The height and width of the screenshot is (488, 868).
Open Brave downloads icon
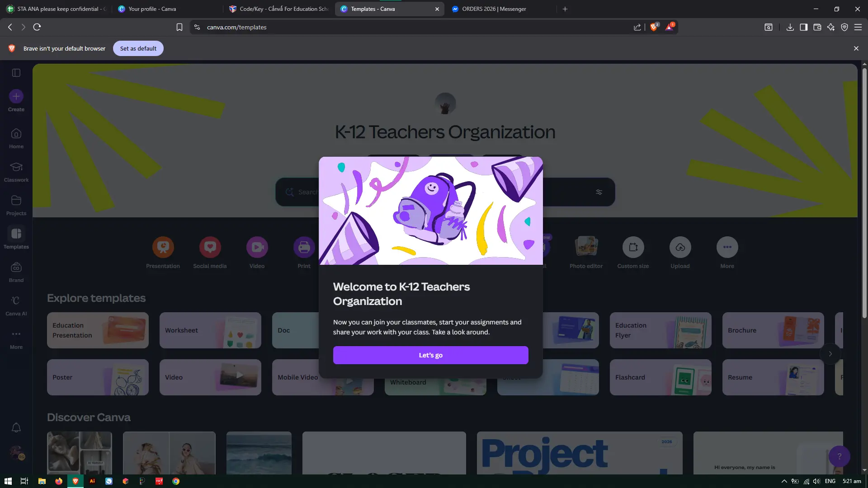pos(790,27)
